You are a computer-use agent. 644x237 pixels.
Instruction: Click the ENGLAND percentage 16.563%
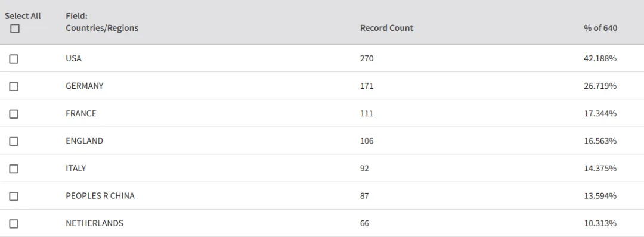600,141
